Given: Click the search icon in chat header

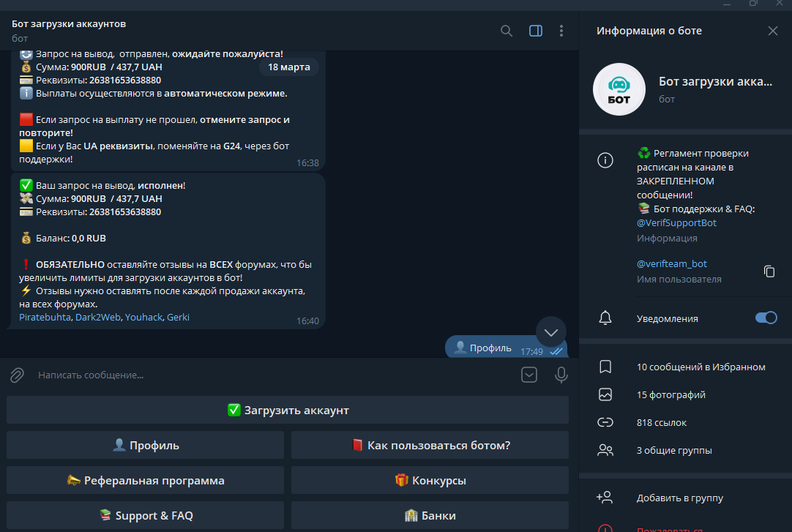Looking at the screenshot, I should pos(507,31).
